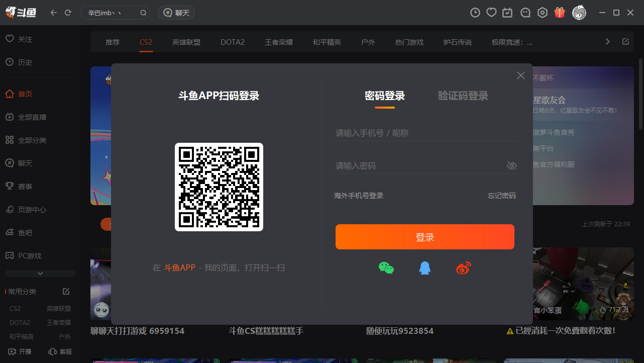Screen dimensions: 644x363
Task: Open 鱼吧 in the sidebar
Action: (x=19, y=233)
